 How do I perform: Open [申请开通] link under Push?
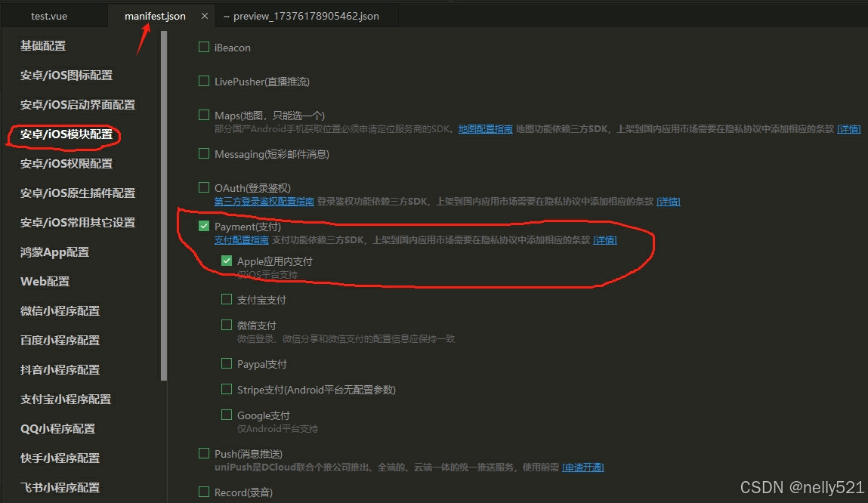tap(583, 468)
